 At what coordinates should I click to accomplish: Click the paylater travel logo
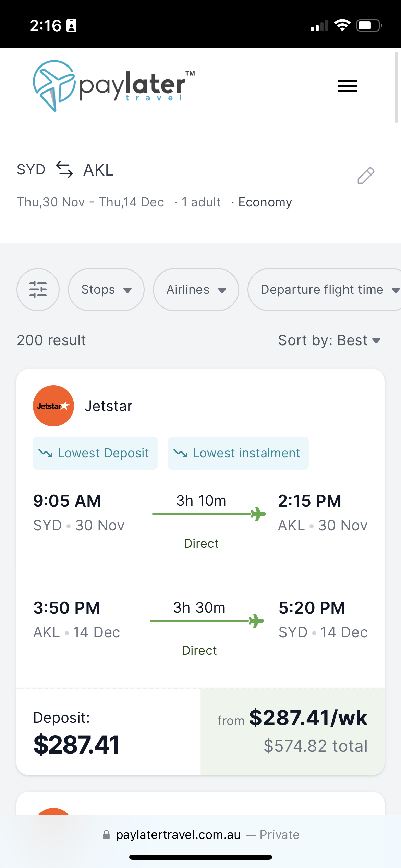[x=114, y=86]
